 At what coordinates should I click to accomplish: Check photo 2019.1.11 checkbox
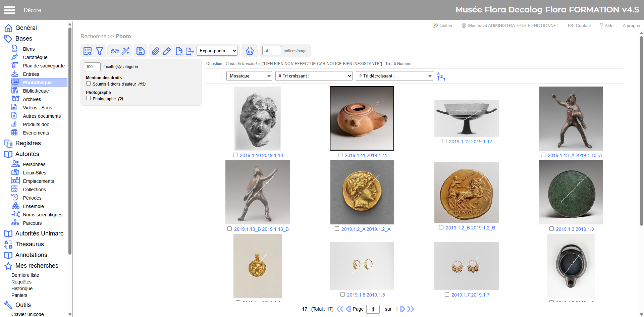340,155
